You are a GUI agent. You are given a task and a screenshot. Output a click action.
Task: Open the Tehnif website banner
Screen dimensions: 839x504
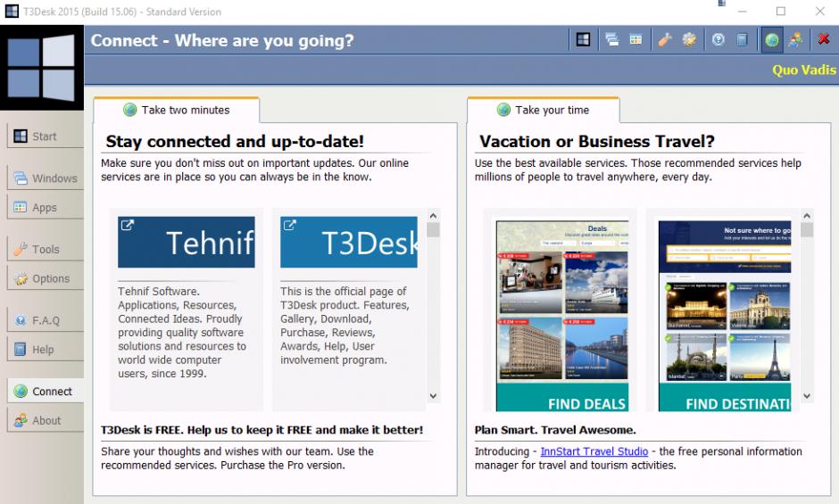pyautogui.click(x=187, y=242)
